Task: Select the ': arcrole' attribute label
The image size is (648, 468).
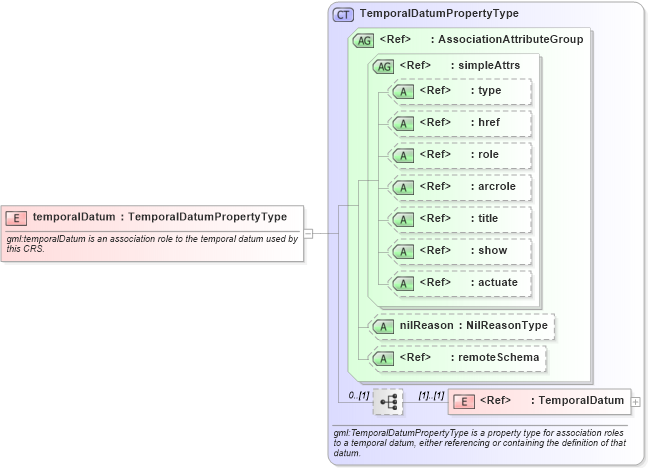Action: (493, 186)
